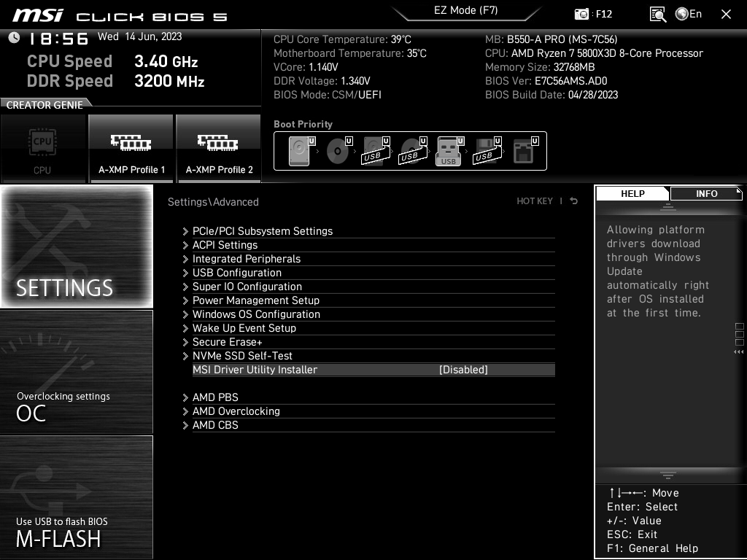747x560 pixels.
Task: Expand USB Configuration
Action: pos(237,273)
